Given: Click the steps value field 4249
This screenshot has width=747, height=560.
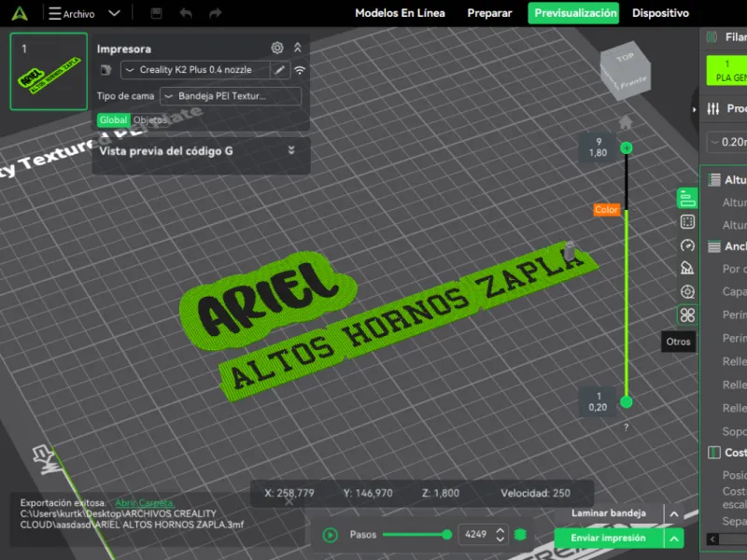Looking at the screenshot, I should point(476,535).
